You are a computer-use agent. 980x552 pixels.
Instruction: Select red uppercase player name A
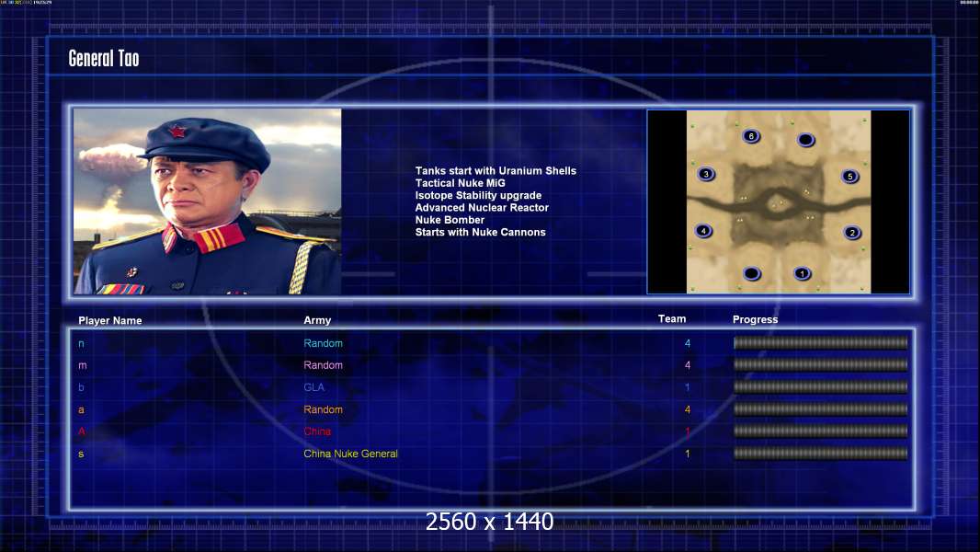tap(81, 431)
